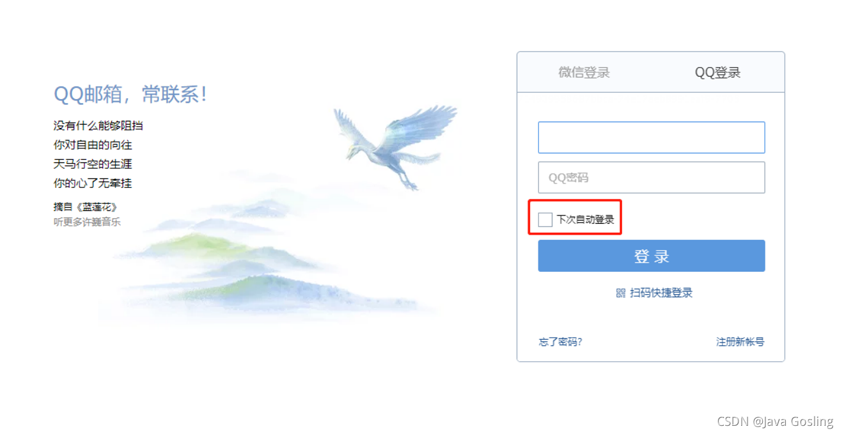Tick the 下次自动登录 checkbox box
The image size is (843, 435).
(x=545, y=219)
